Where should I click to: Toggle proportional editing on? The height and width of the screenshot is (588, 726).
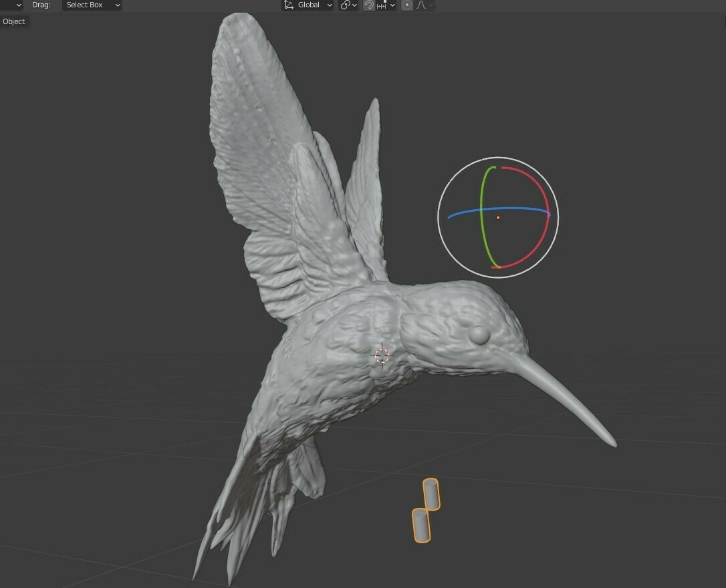point(406,5)
